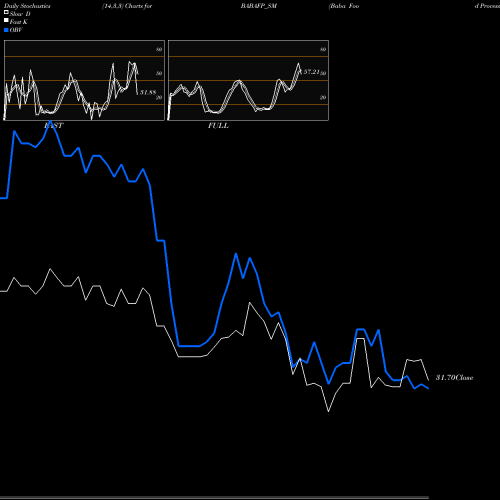Screen dimensions: 500x500
Task: Click the 'FULL' chart label
Action: tap(218, 126)
